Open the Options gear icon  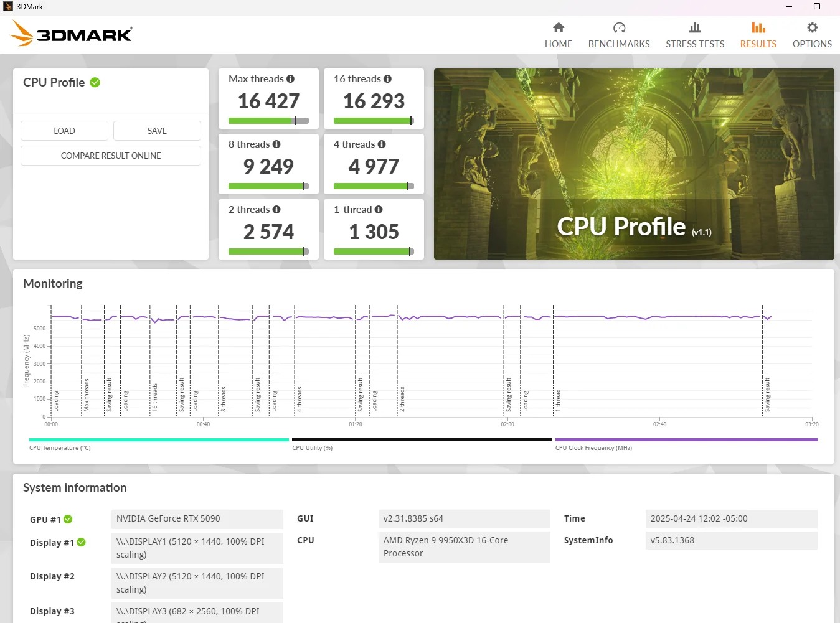(x=812, y=27)
